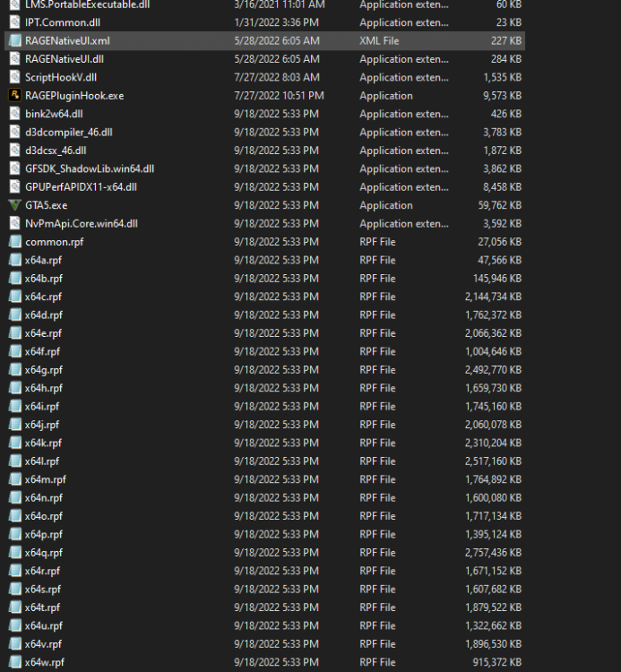621x672 pixels.
Task: Click the size value 915,372 KB
Action: point(497,662)
